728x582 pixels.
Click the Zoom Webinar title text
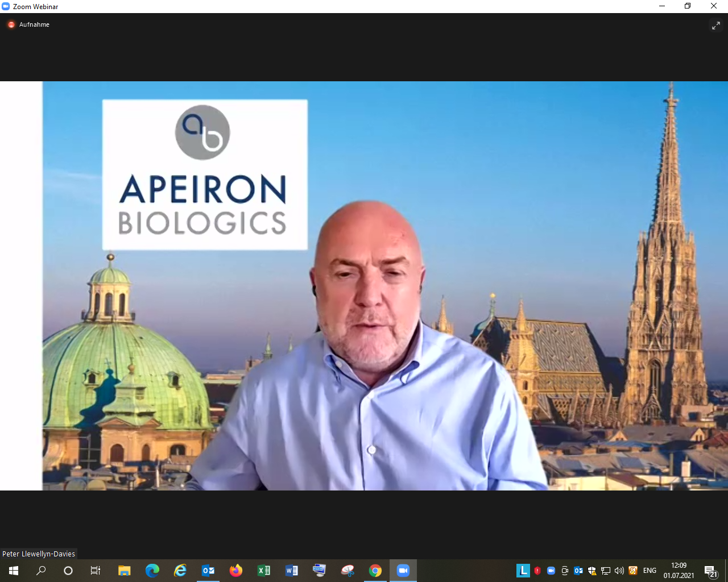click(x=36, y=6)
